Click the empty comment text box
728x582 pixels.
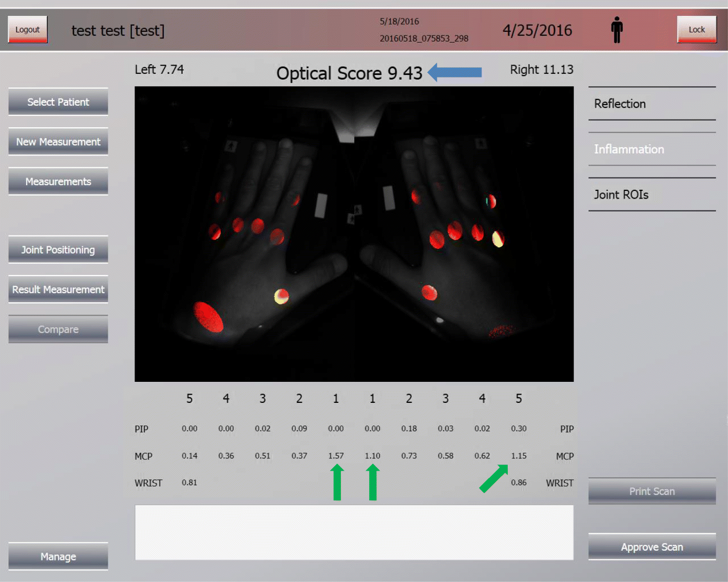click(x=354, y=532)
